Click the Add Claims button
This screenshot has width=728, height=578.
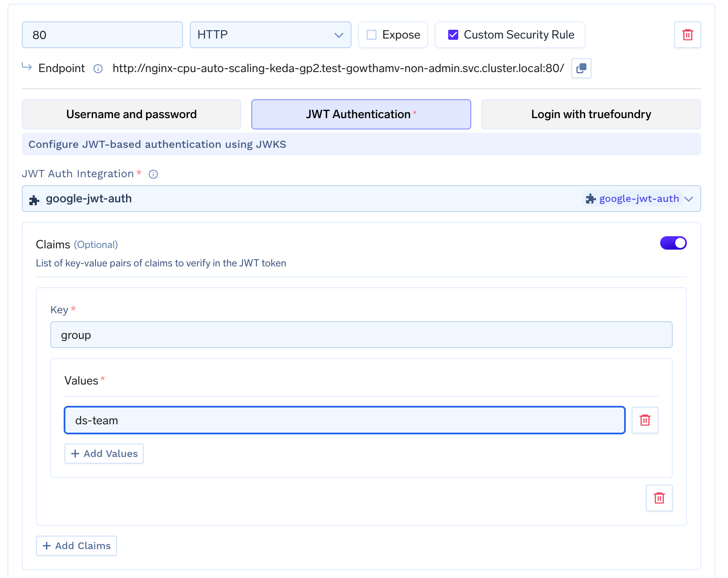tap(76, 546)
